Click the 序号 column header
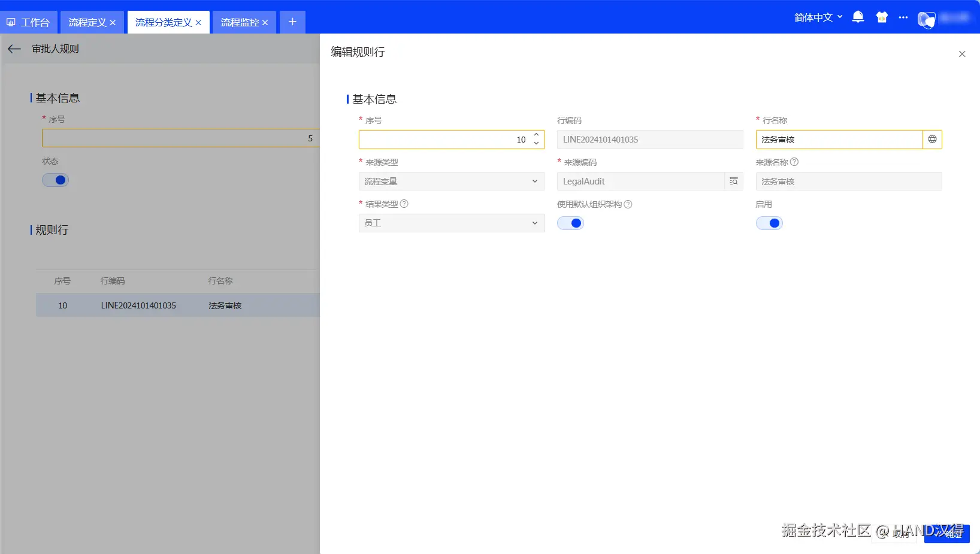Viewport: 980px width, 554px height. [62, 281]
